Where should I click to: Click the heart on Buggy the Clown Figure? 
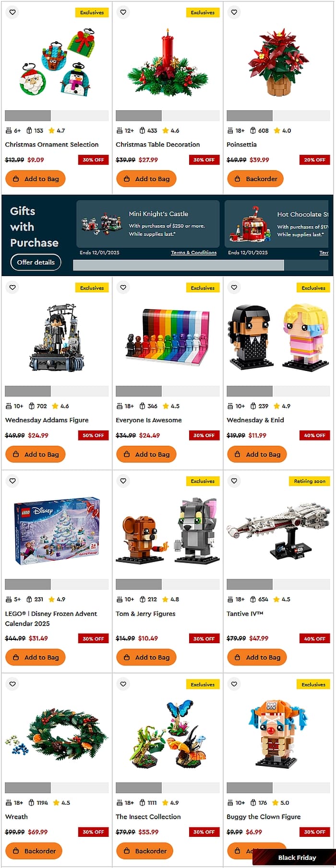point(234,684)
